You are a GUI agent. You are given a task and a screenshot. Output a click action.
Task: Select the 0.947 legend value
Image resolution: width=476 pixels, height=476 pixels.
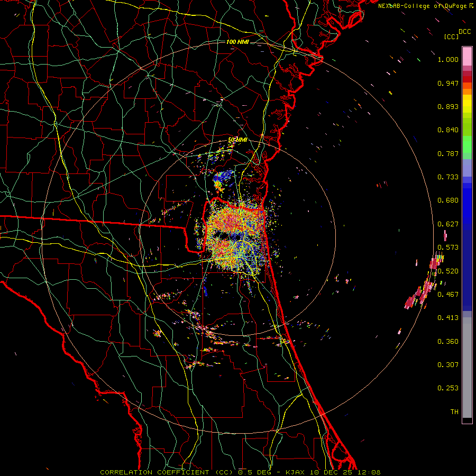click(448, 83)
